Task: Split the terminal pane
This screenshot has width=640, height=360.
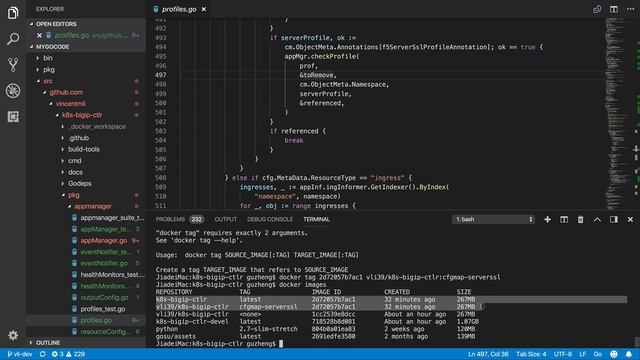Action: [564, 220]
